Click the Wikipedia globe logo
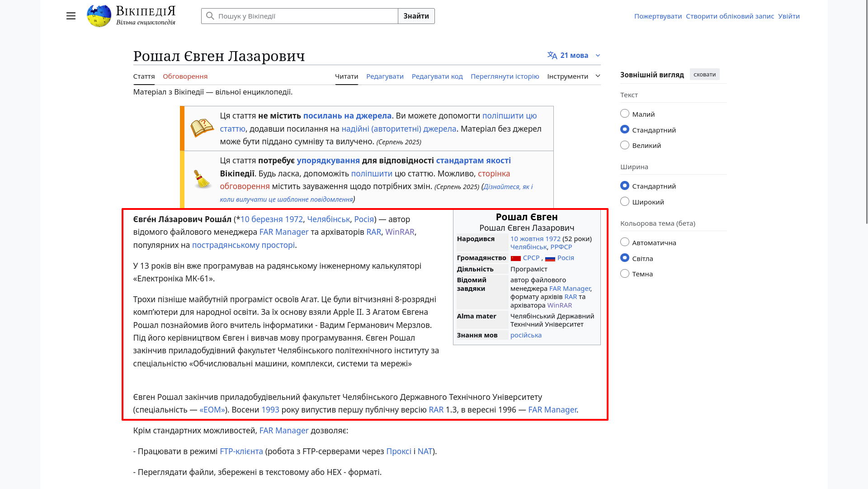 point(99,16)
